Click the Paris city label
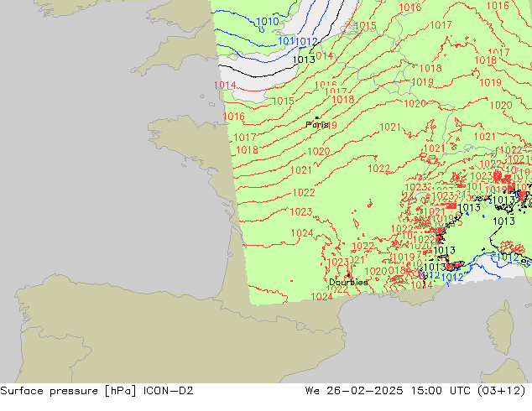 click(317, 125)
